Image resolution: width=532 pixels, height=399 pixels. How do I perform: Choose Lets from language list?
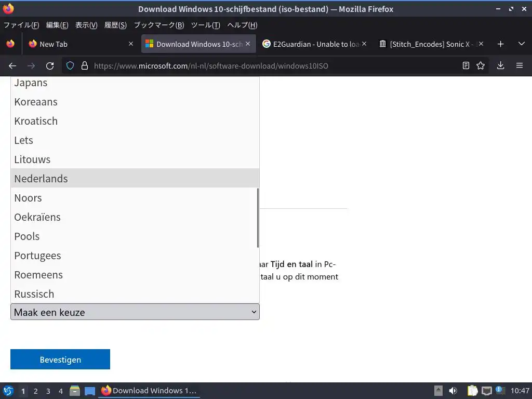135,140
